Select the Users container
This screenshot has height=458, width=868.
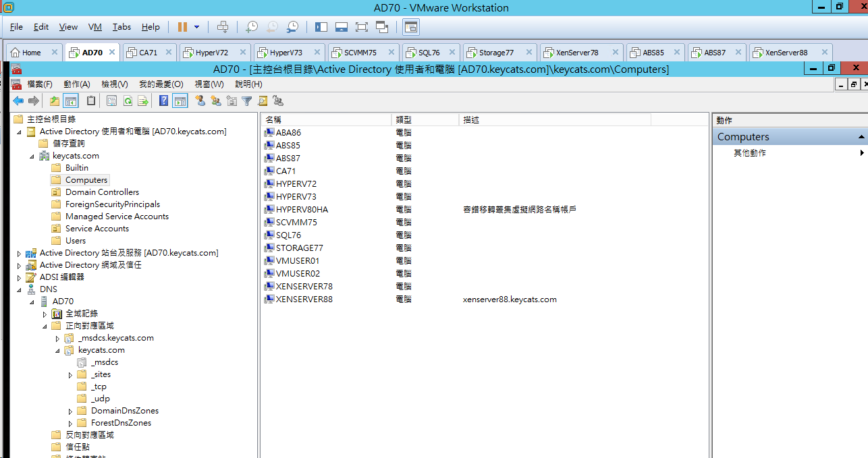coord(76,241)
